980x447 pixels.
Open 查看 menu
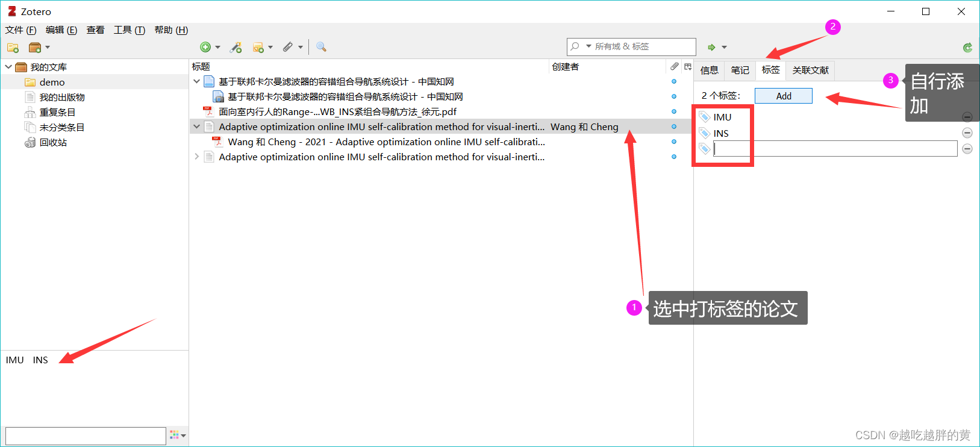95,30
